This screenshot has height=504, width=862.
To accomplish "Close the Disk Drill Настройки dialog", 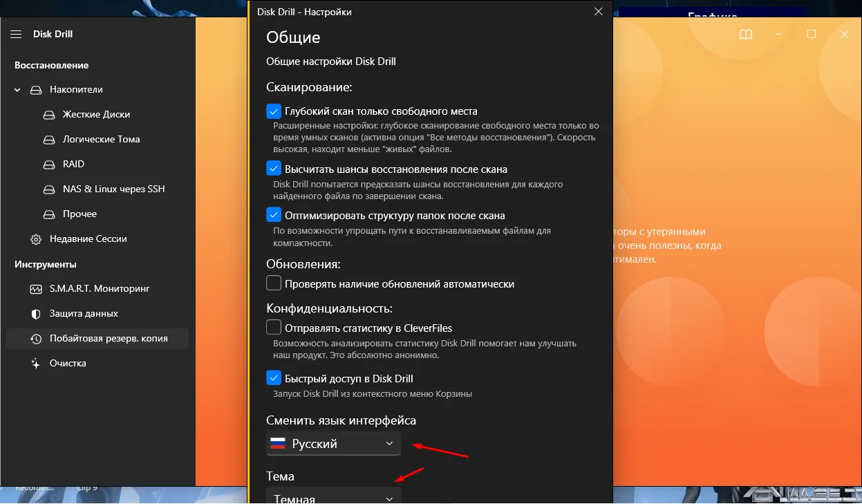I will coord(598,12).
